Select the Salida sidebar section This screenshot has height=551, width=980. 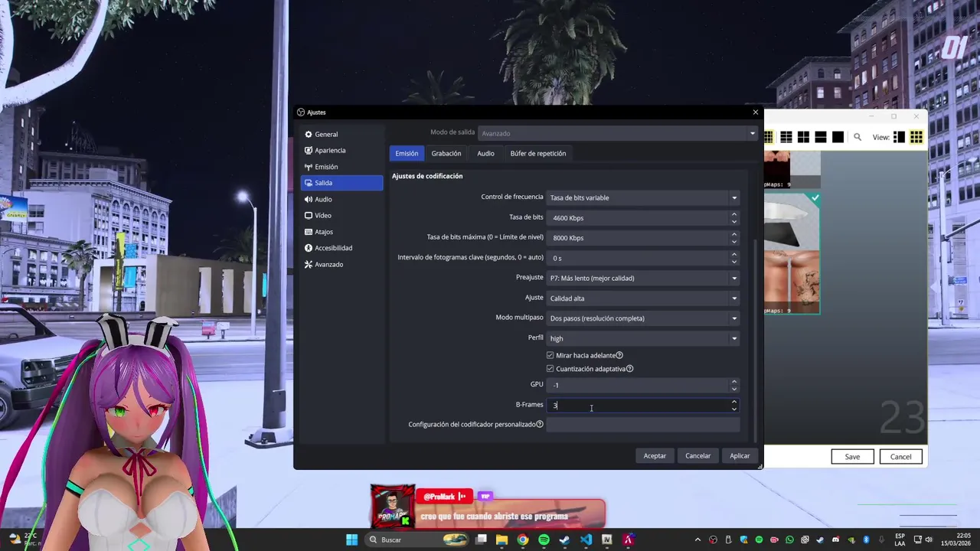[341, 183]
